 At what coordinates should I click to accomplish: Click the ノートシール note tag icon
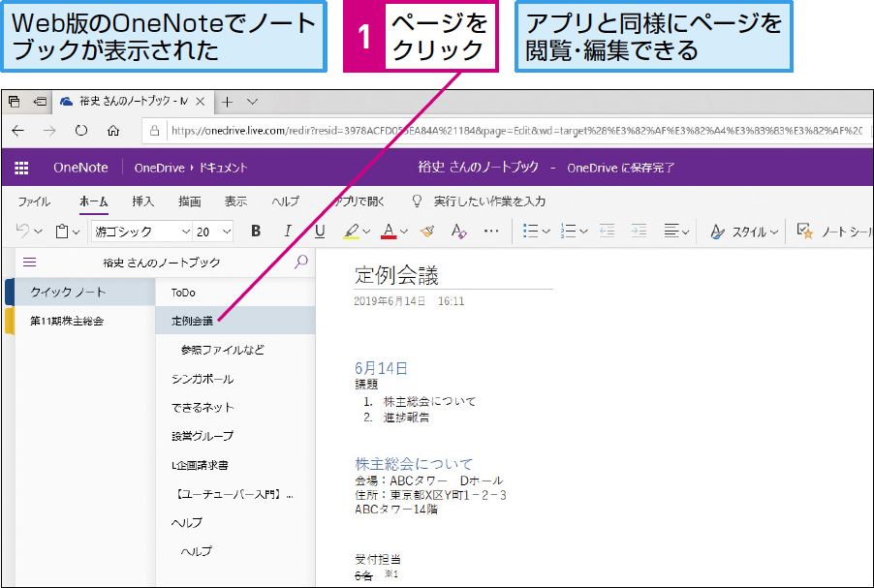[x=805, y=231]
